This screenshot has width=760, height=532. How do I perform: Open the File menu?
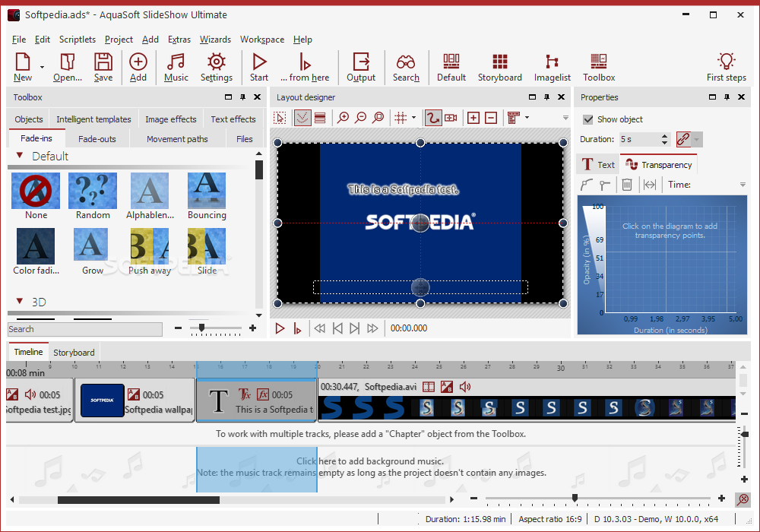tap(19, 40)
